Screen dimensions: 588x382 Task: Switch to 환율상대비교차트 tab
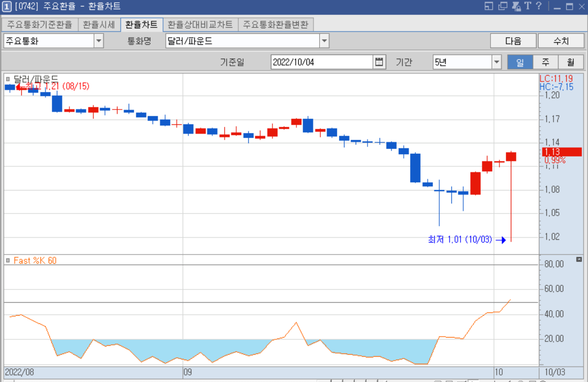click(200, 25)
